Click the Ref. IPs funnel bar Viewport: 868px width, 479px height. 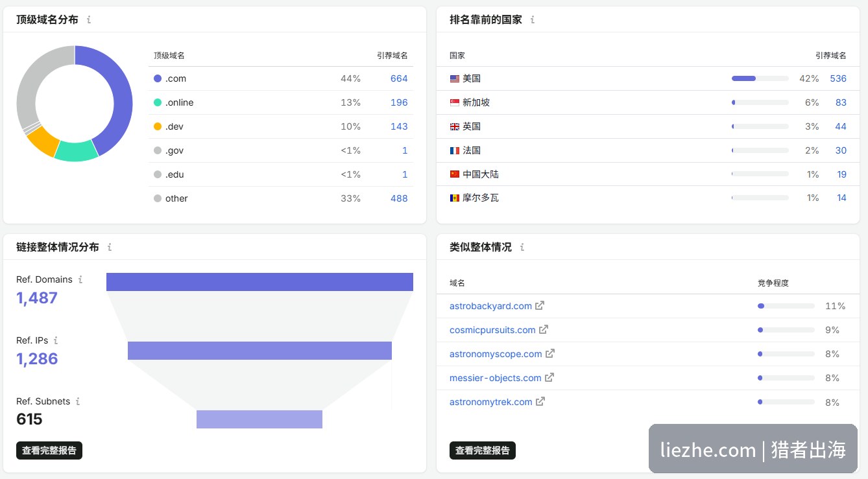[259, 351]
